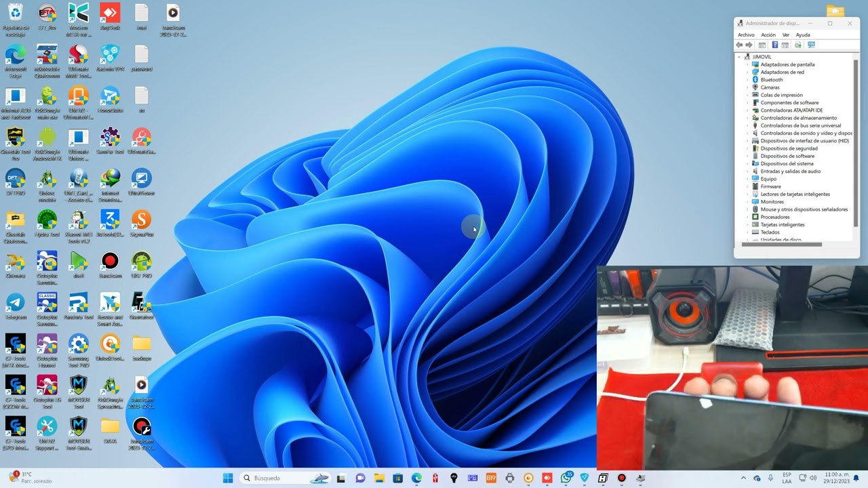Select the Cheetah Tool Pro desktop icon
This screenshot has width=868, height=488.
click(15, 144)
